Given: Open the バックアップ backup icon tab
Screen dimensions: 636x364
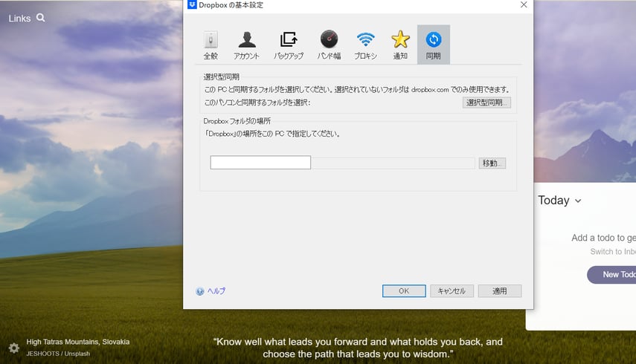Looking at the screenshot, I should click(288, 45).
